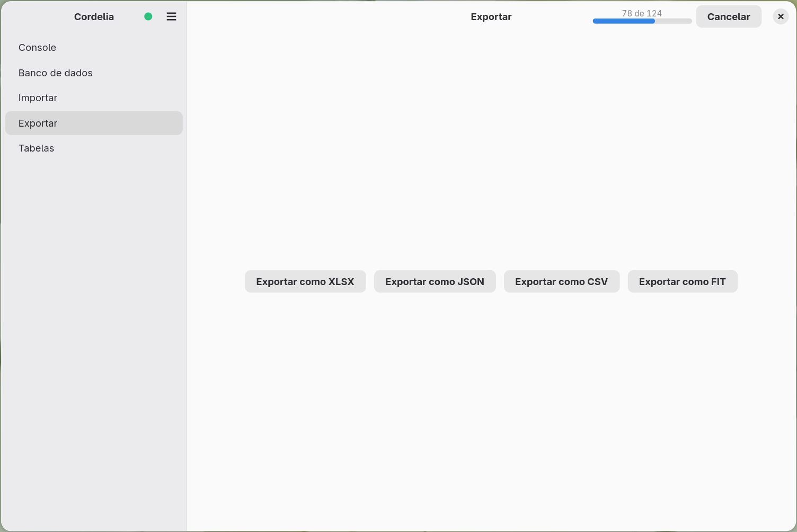The image size is (797, 532).
Task: Click the Exportar page title in the header bar
Action: pyautogui.click(x=491, y=16)
